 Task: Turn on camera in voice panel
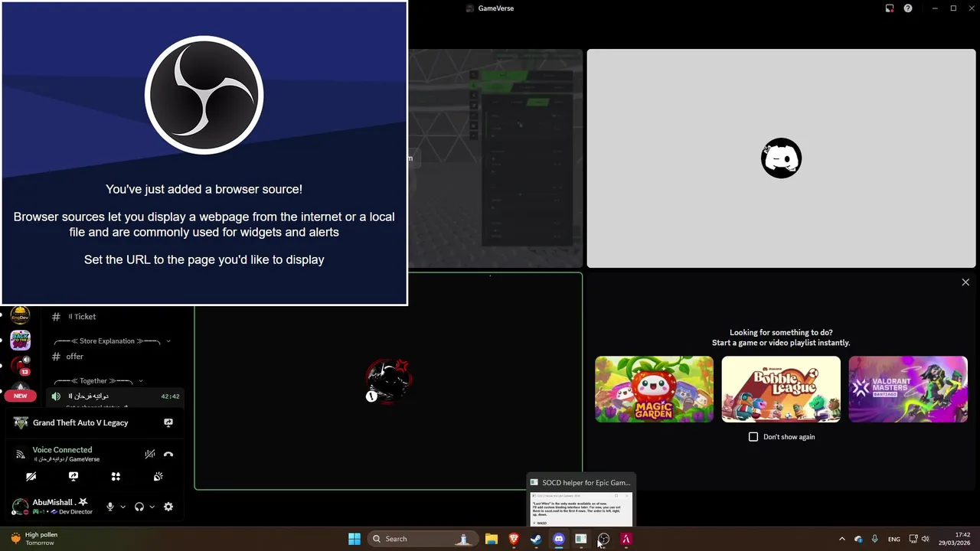tap(31, 476)
